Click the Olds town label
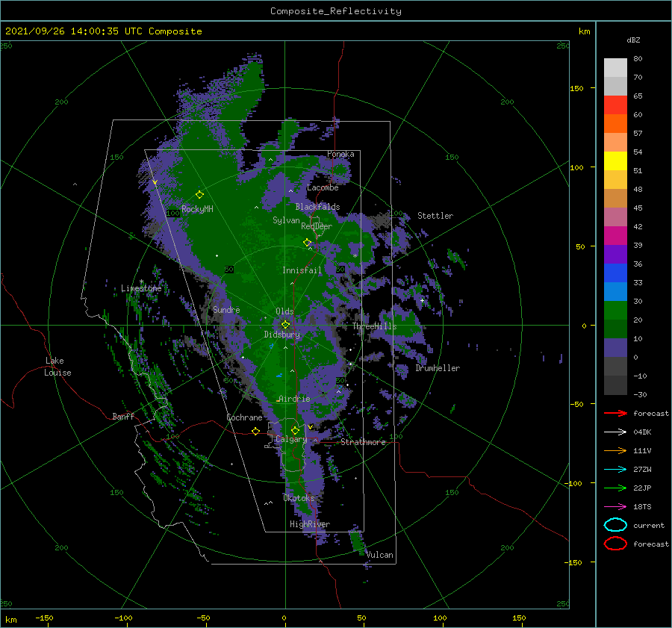Screen dimensions: 672x628 [284, 311]
